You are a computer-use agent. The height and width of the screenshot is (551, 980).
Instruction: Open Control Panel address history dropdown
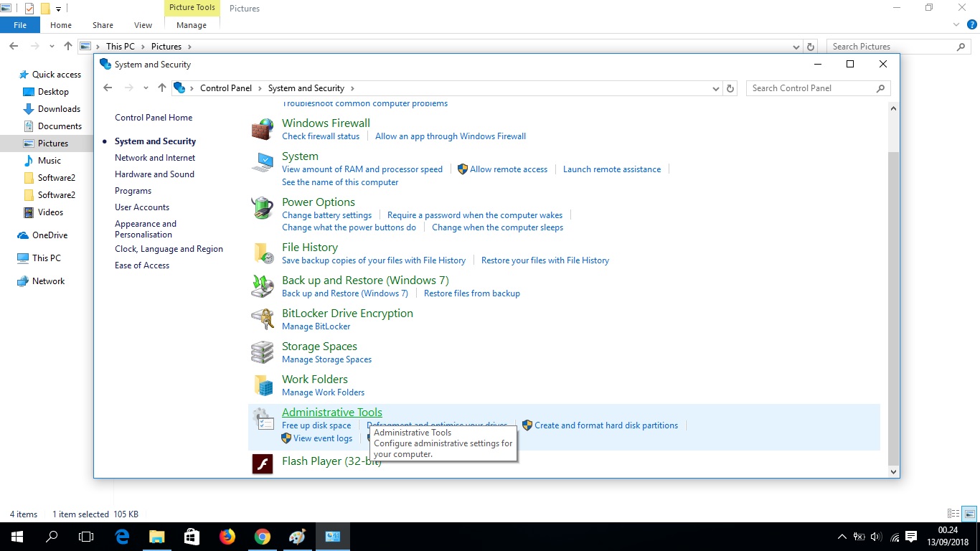(716, 88)
